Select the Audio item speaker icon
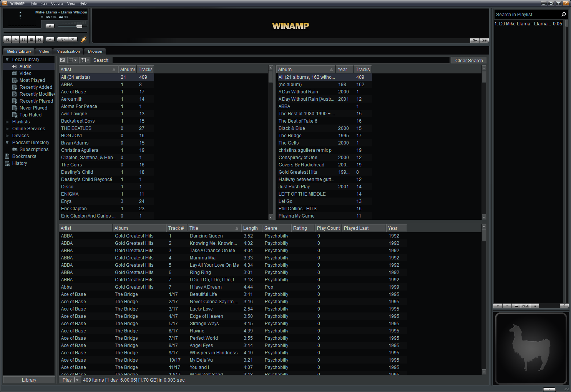This screenshot has width=571, height=392. point(15,66)
